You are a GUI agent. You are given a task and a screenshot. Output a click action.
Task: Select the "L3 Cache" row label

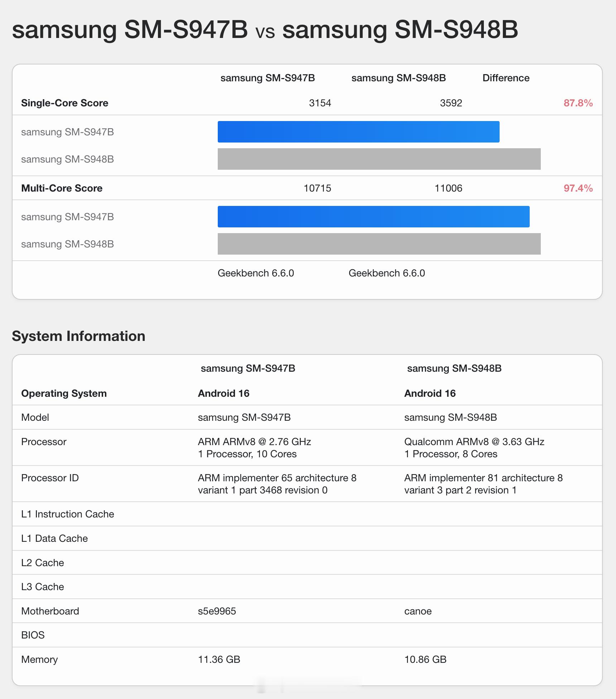[43, 587]
